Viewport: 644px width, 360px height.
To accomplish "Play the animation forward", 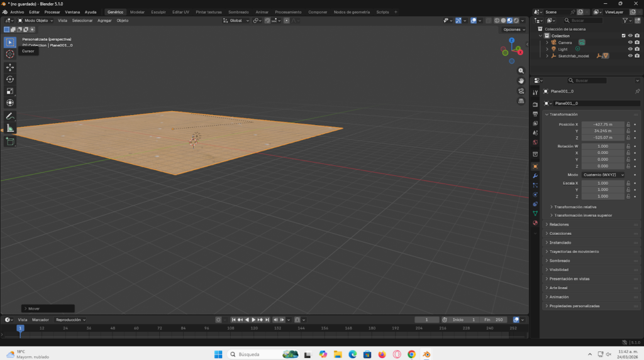I will tap(253, 320).
